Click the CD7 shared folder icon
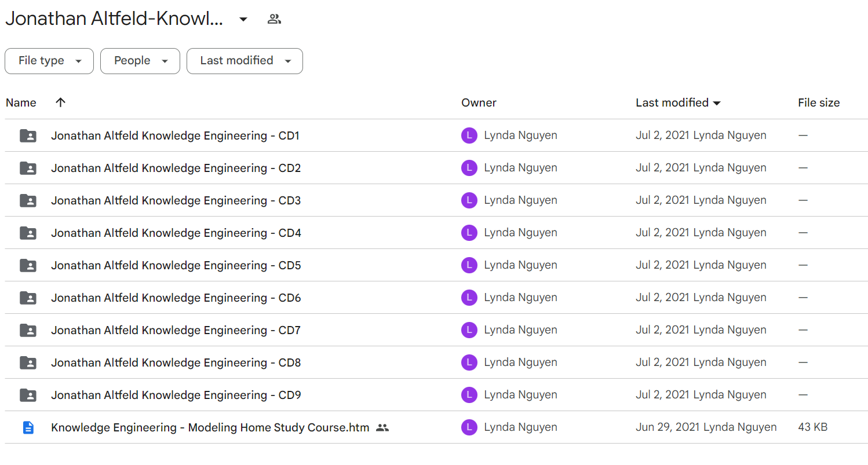 click(28, 331)
